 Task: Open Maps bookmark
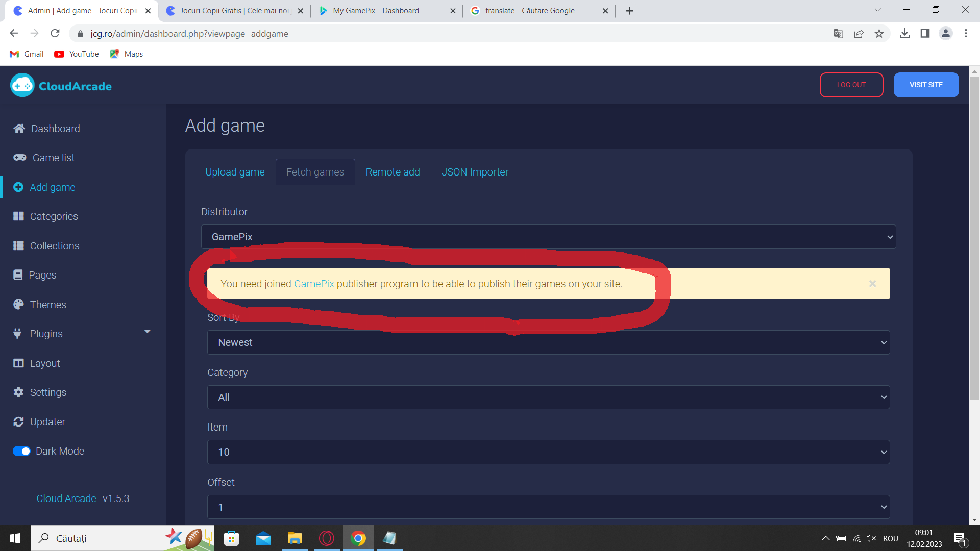coord(126,54)
